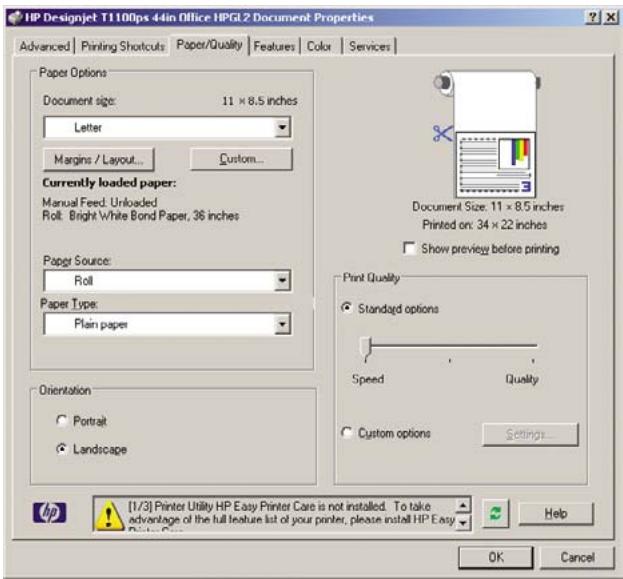Click the Easy Printer Care status message
This screenshot has height=579, width=623.
click(x=292, y=515)
